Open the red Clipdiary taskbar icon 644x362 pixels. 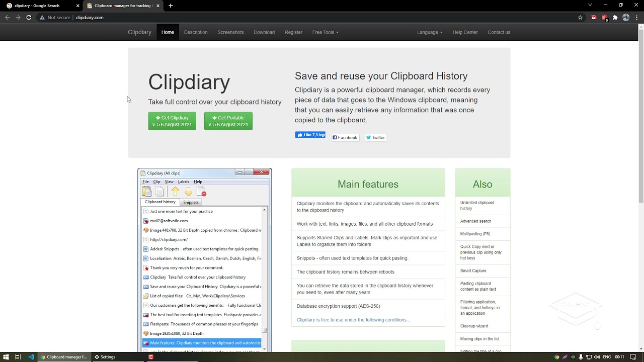click(x=150, y=357)
